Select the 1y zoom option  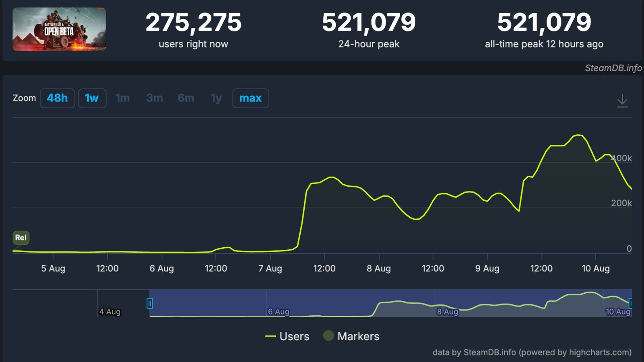[x=216, y=98]
